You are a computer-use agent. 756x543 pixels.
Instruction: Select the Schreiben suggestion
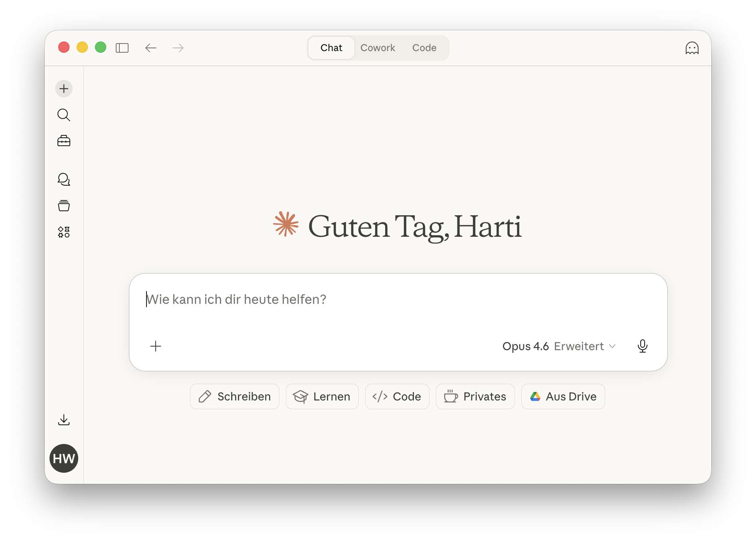click(234, 396)
